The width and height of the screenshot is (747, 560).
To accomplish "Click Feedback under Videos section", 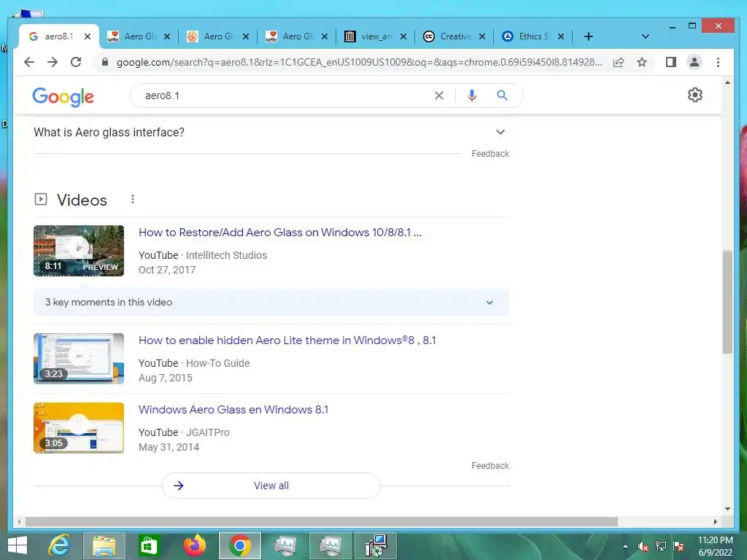I will (x=490, y=466).
